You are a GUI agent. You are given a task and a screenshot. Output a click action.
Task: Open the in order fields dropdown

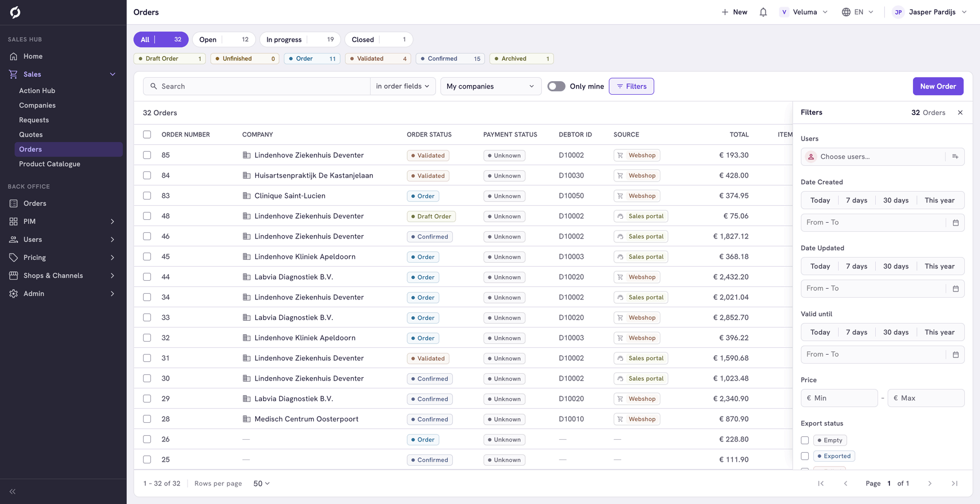[x=403, y=86]
